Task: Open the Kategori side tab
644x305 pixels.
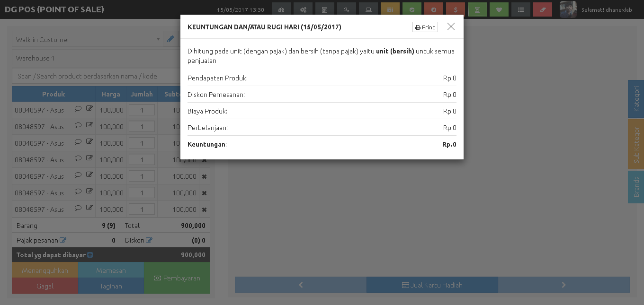Action: coord(636,99)
